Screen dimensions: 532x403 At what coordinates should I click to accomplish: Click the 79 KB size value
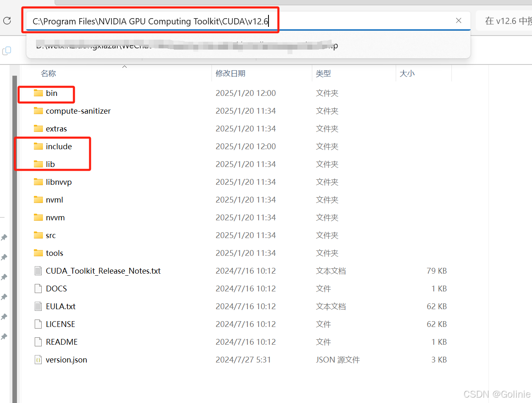437,271
